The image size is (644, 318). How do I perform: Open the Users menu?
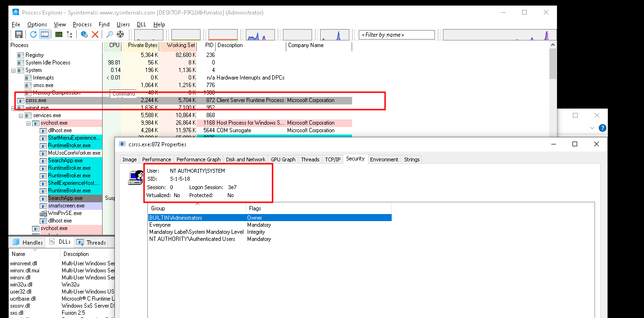point(123,24)
